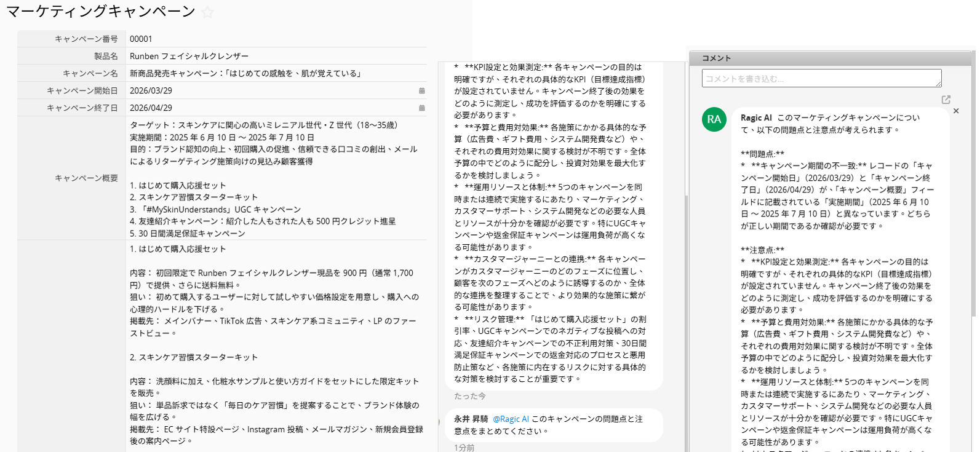Star the マーケティングキャンペーン page as favorite
The height and width of the screenshot is (452, 980).
coord(208,12)
